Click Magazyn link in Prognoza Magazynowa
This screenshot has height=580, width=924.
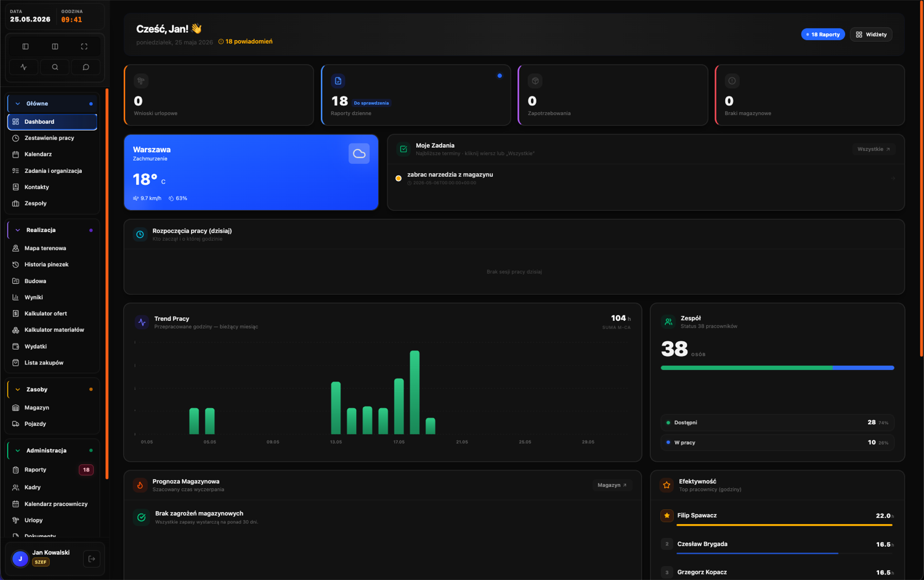click(x=612, y=485)
